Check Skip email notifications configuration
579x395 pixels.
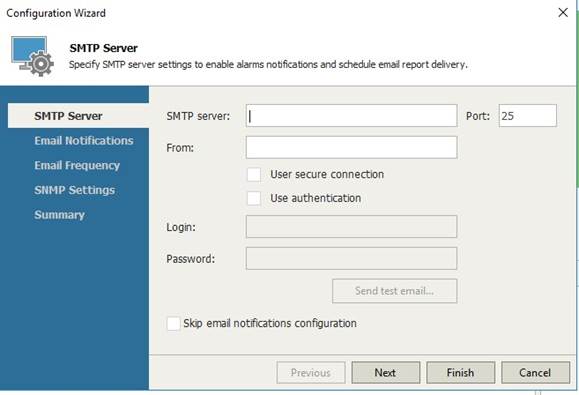174,323
